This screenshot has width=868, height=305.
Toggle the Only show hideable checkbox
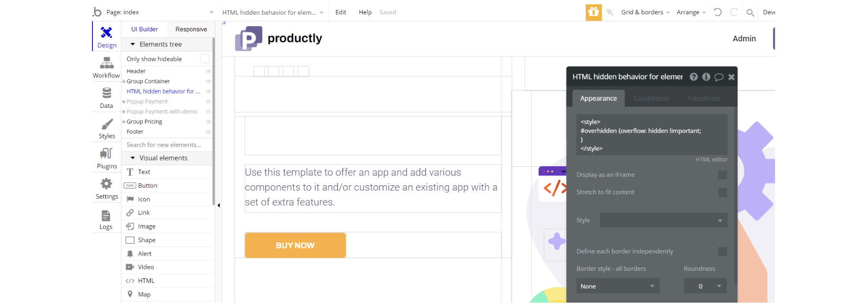tap(204, 58)
